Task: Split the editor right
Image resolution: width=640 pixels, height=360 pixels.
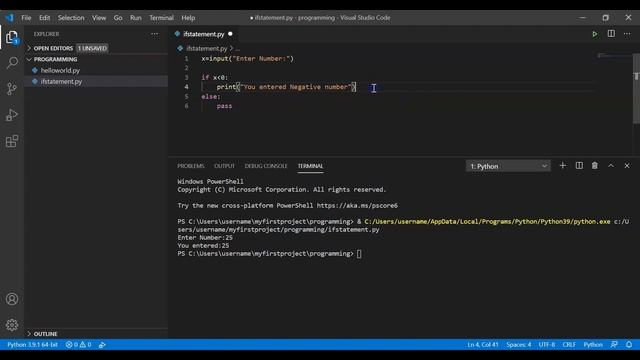Action: pyautogui.click(x=611, y=34)
